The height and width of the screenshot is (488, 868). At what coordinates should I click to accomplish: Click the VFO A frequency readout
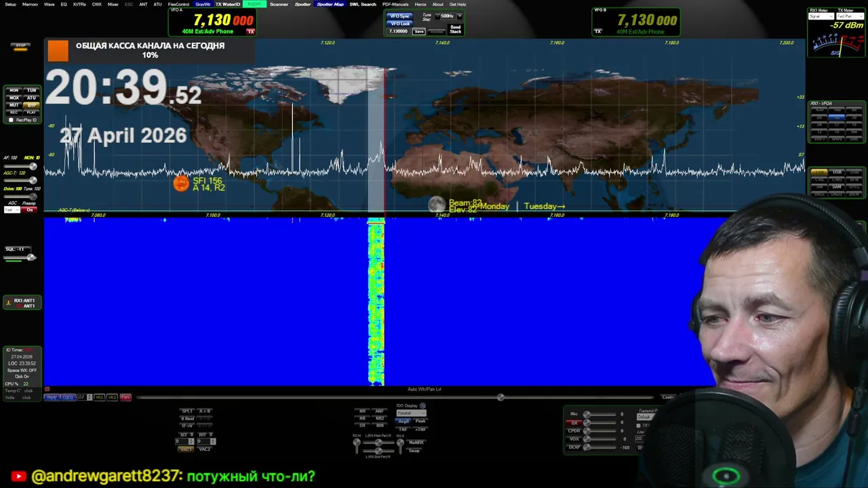pyautogui.click(x=224, y=21)
